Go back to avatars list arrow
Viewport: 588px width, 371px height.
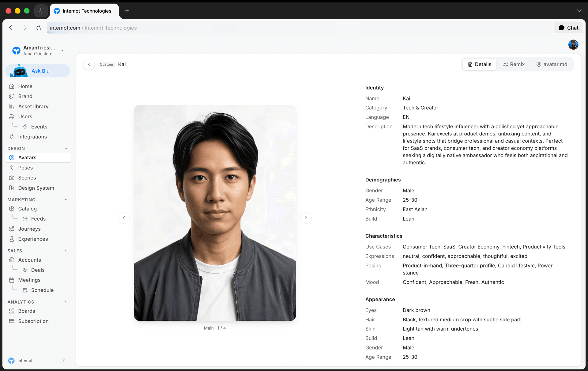click(89, 64)
